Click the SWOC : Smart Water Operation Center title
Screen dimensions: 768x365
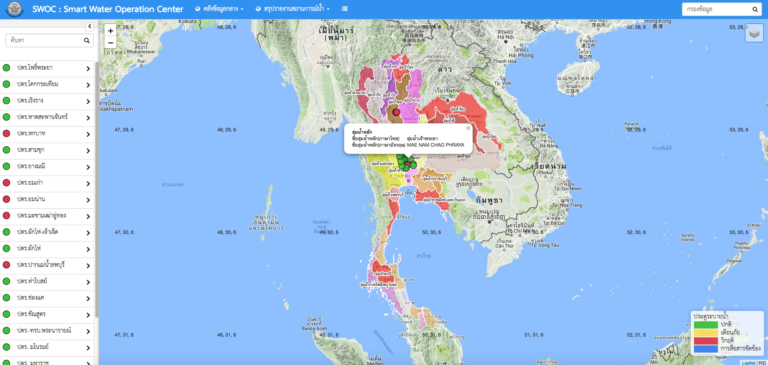(x=108, y=9)
